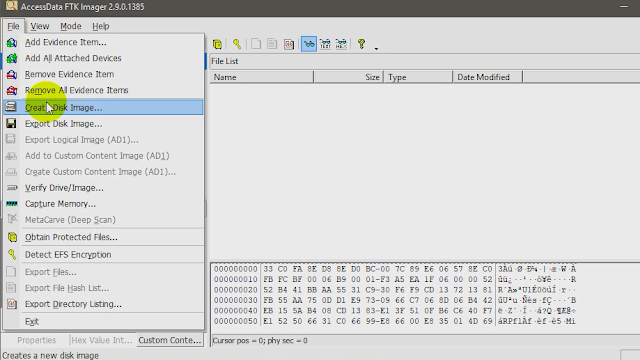Click toolbar Obtain Protected Files cube icon
The image size is (640, 360).
coord(217,44)
